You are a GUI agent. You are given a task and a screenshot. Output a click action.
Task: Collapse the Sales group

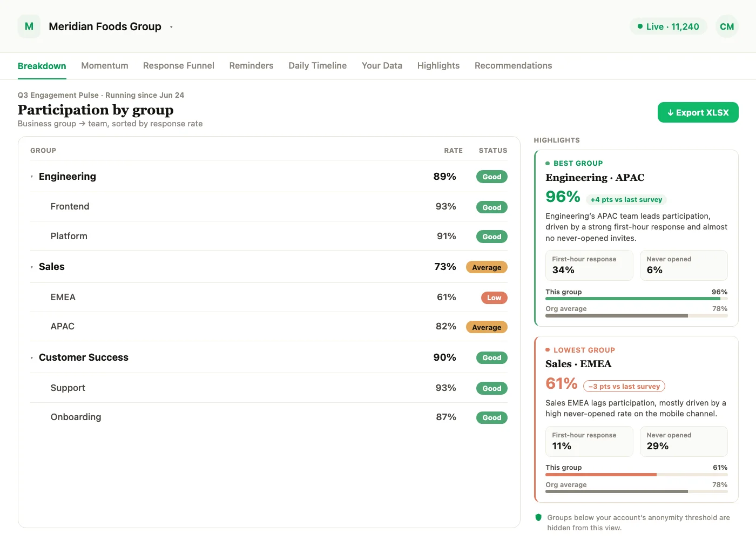32,267
